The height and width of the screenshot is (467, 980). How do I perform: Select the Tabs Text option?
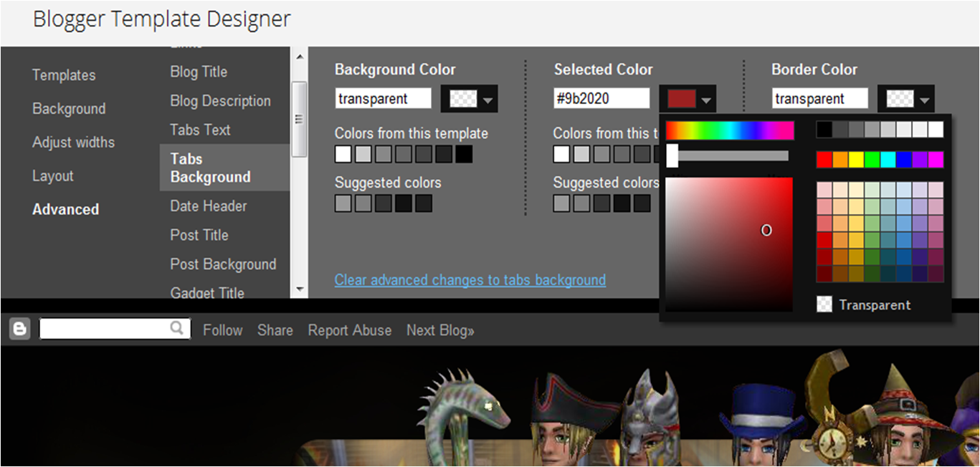[200, 130]
